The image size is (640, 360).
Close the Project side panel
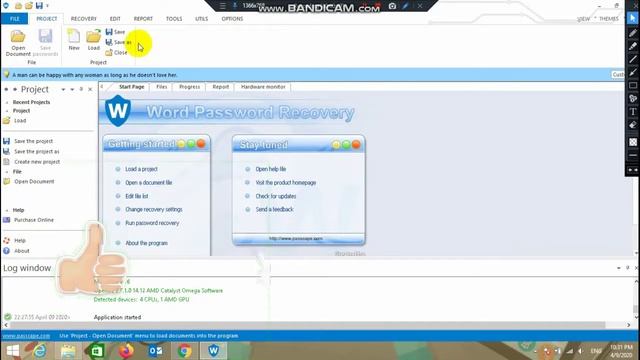tap(90, 89)
